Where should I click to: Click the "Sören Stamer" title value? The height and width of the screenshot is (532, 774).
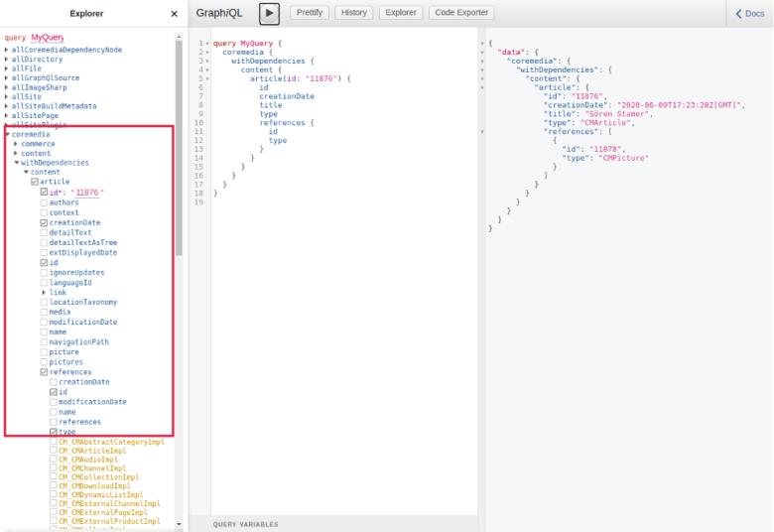[617, 114]
